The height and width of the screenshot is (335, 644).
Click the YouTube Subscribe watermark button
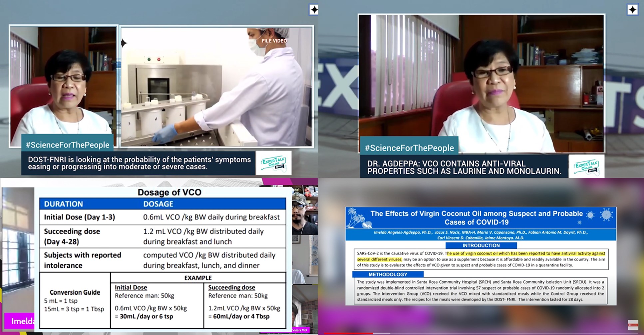(x=633, y=325)
